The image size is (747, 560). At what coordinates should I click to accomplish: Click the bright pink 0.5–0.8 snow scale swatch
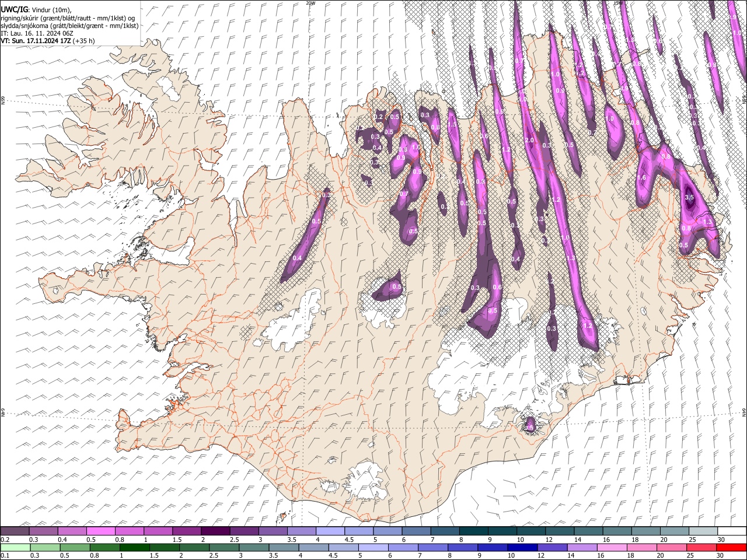coord(101,531)
